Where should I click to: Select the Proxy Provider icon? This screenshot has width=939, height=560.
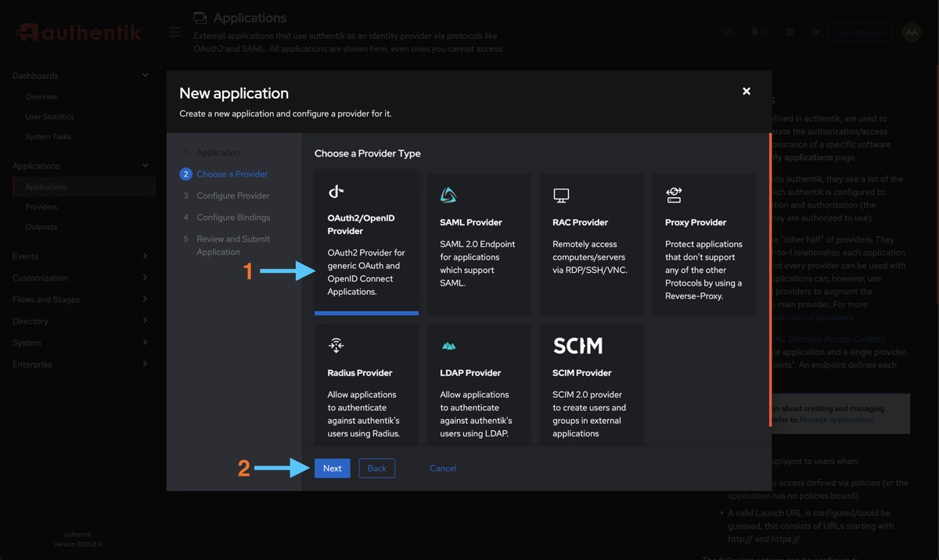click(674, 195)
